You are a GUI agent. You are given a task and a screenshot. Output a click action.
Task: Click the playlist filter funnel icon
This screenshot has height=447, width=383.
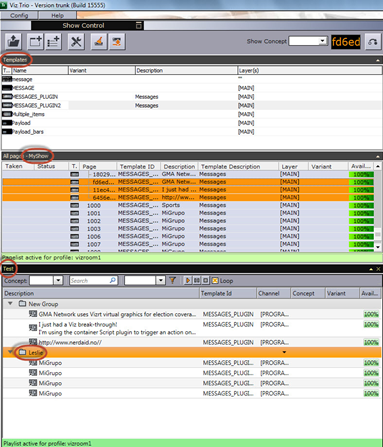tap(172, 280)
